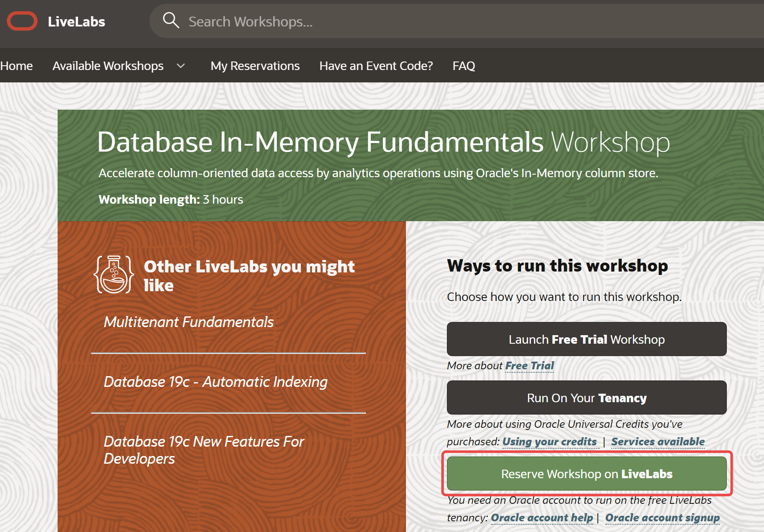764x532 pixels.
Task: Click the search magnifier icon
Action: pyautogui.click(x=171, y=20)
